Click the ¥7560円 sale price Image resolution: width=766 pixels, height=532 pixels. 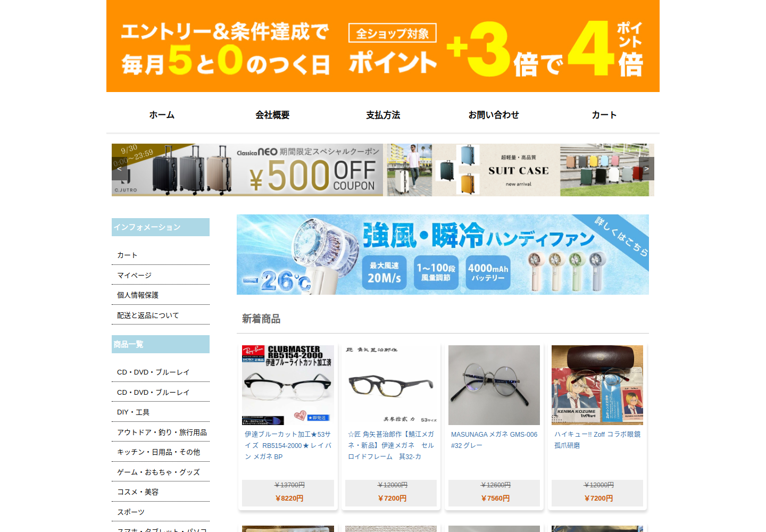[x=495, y=498]
